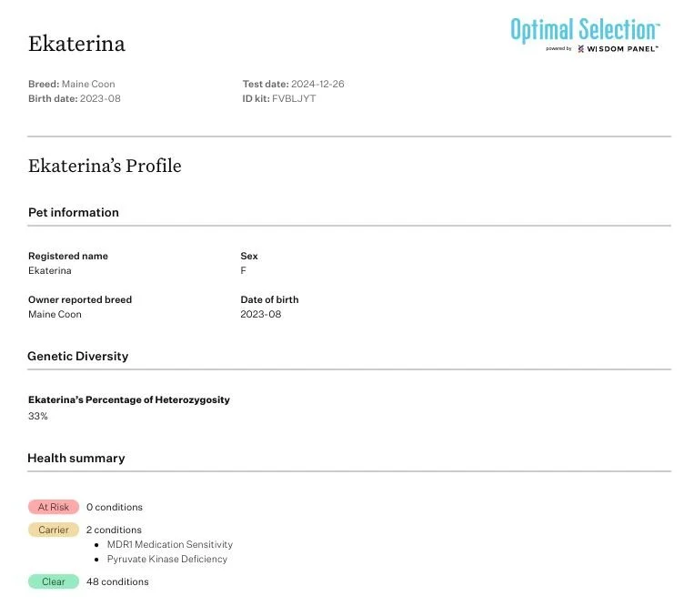Click the 0 conditions text
The height and width of the screenshot is (616, 694).
tap(114, 507)
